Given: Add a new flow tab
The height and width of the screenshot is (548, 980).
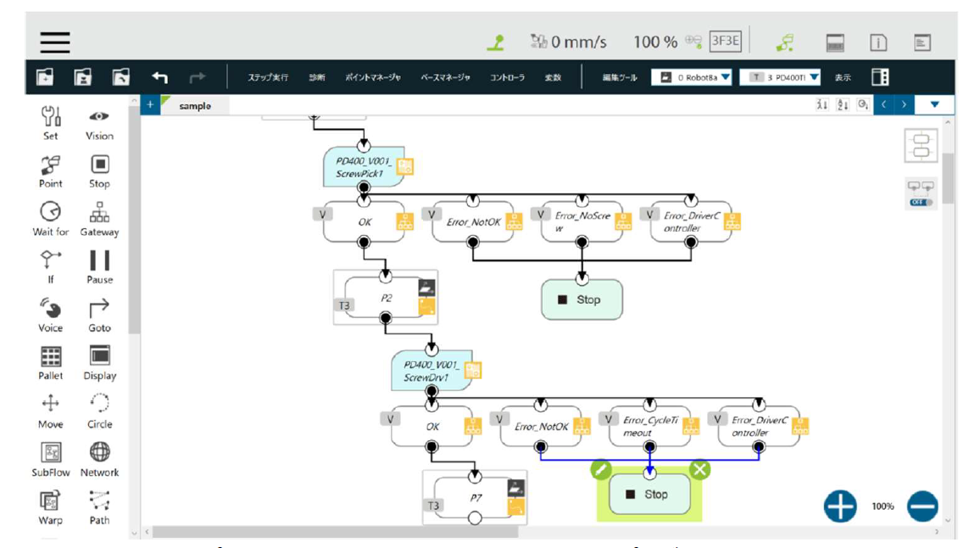Looking at the screenshot, I should tap(150, 104).
